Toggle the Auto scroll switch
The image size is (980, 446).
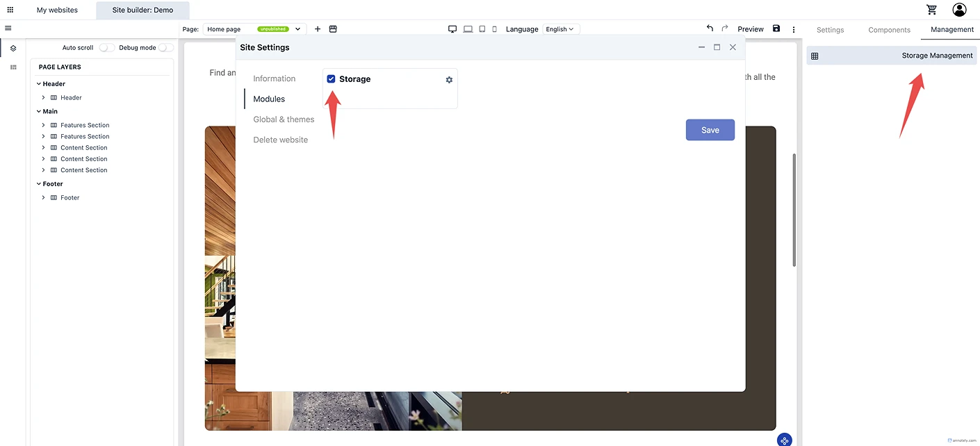click(106, 48)
